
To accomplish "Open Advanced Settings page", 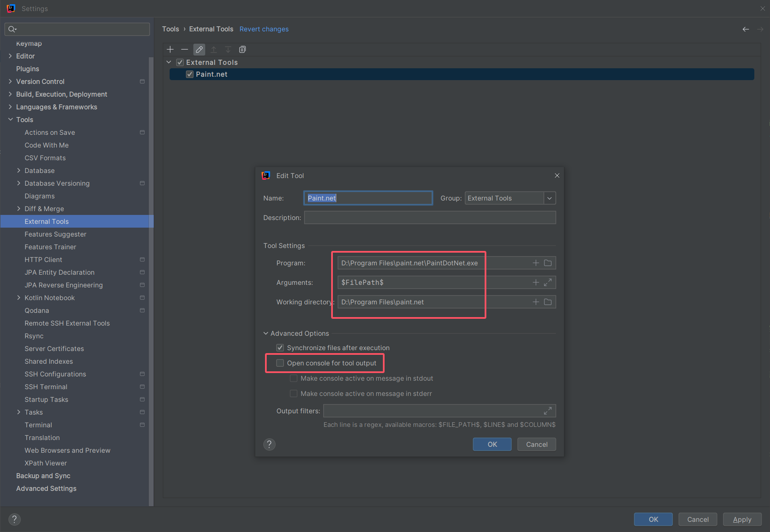I will point(46,488).
